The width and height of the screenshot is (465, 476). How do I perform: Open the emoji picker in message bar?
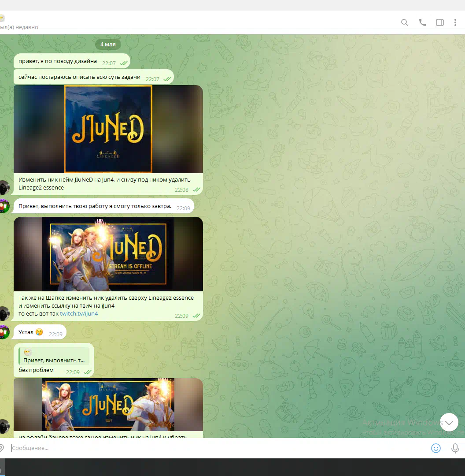point(436,448)
